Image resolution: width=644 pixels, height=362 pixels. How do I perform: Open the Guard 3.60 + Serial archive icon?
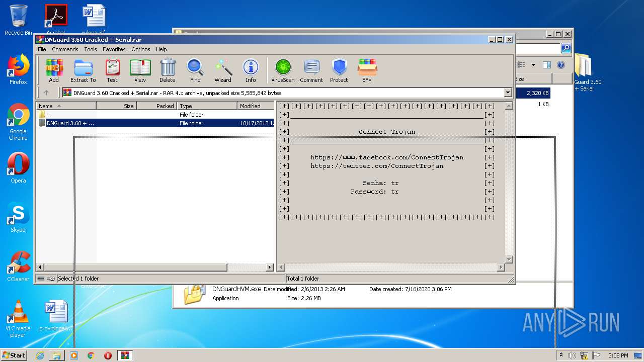(x=587, y=72)
